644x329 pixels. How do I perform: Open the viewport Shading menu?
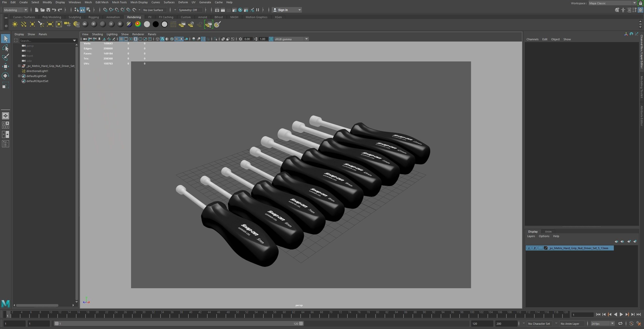[97, 34]
